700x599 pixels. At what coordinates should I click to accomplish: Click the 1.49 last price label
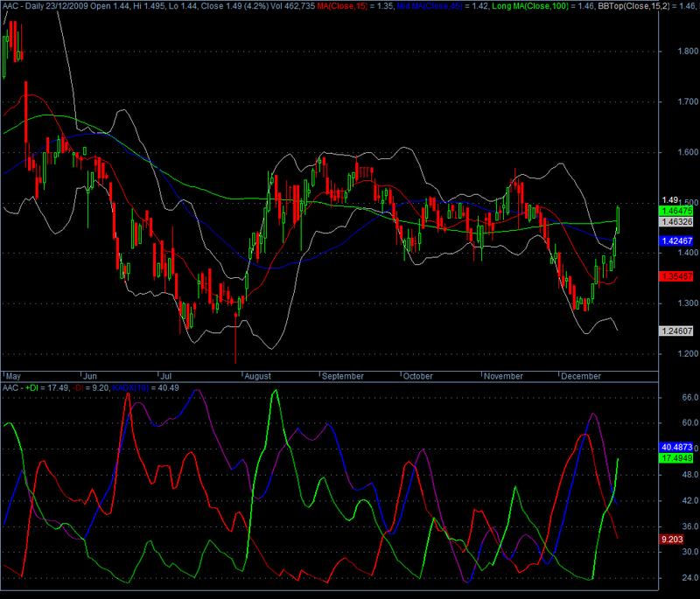click(x=670, y=200)
